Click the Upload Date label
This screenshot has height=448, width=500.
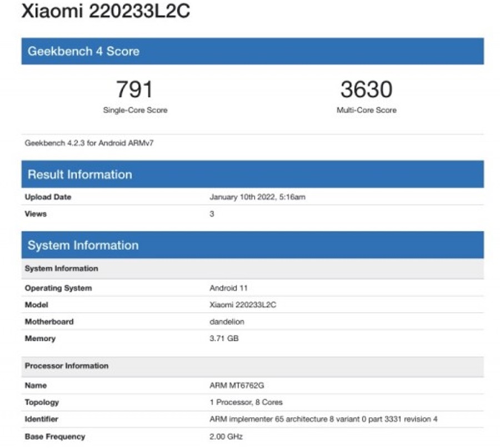pyautogui.click(x=48, y=197)
